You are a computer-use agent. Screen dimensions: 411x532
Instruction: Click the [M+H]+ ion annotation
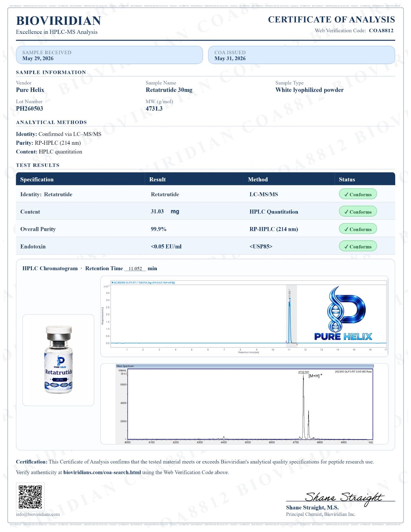pos(315,376)
